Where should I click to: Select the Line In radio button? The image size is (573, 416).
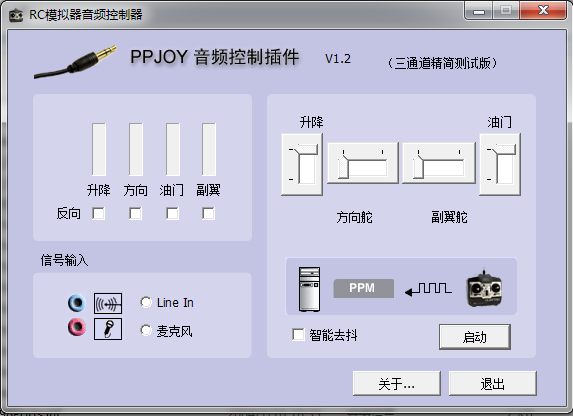point(146,302)
